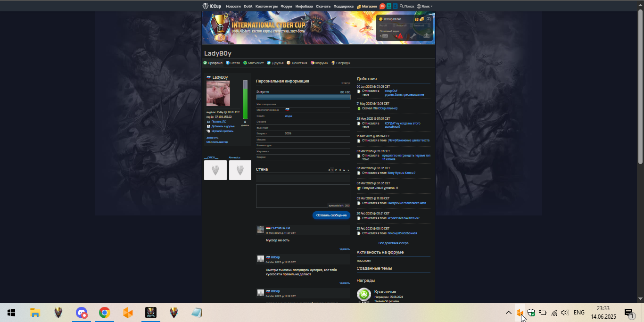Open Windows Start menu
644x322 pixels.
pyautogui.click(x=11, y=313)
